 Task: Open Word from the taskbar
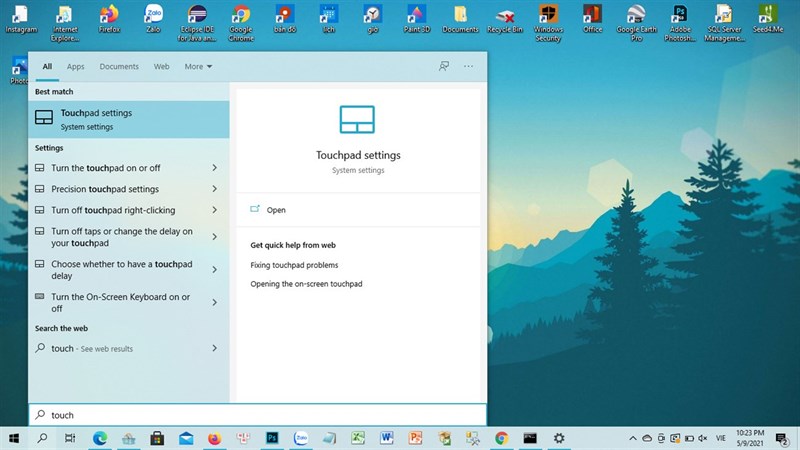point(387,438)
